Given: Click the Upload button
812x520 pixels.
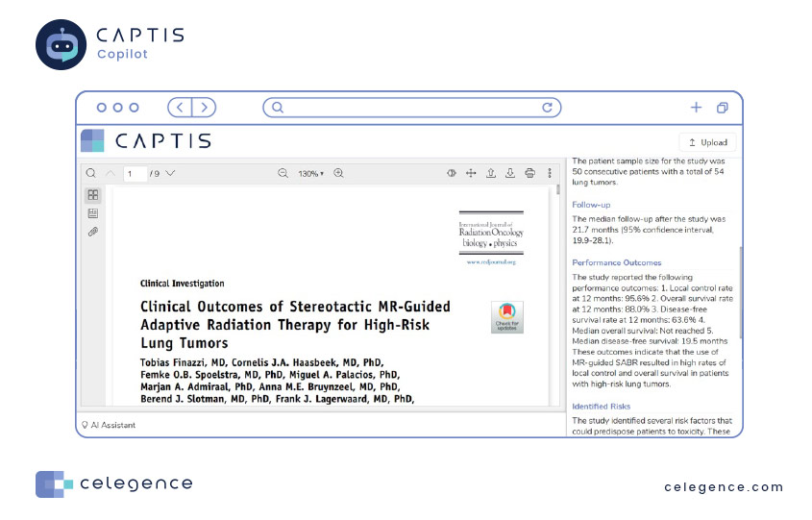Looking at the screenshot, I should tap(707, 142).
